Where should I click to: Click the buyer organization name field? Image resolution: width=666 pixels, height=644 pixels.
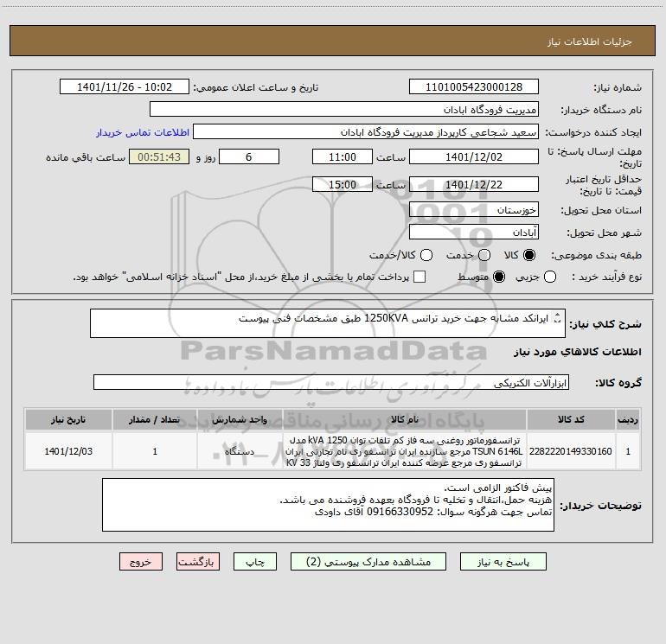coord(344,109)
